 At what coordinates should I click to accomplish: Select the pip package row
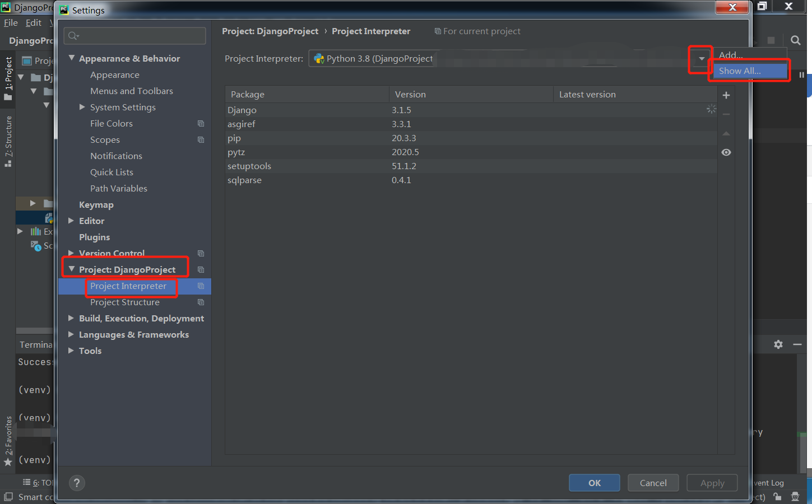(471, 138)
